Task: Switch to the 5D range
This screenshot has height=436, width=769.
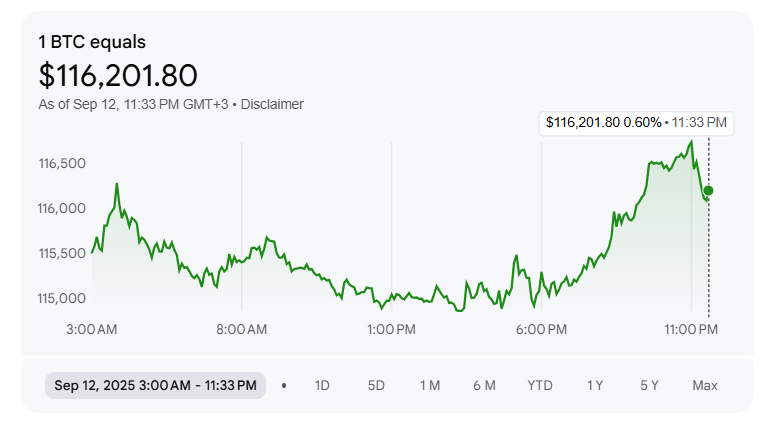Action: (376, 385)
